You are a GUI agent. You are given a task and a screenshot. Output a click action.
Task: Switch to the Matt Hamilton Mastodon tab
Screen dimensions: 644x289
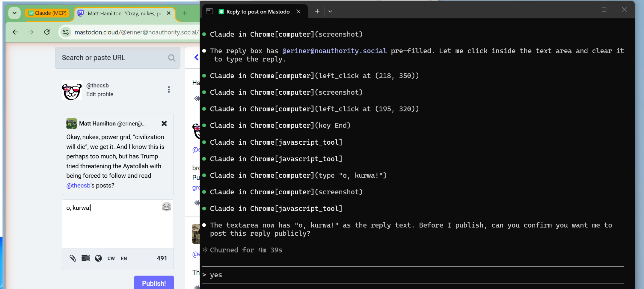coord(124,13)
